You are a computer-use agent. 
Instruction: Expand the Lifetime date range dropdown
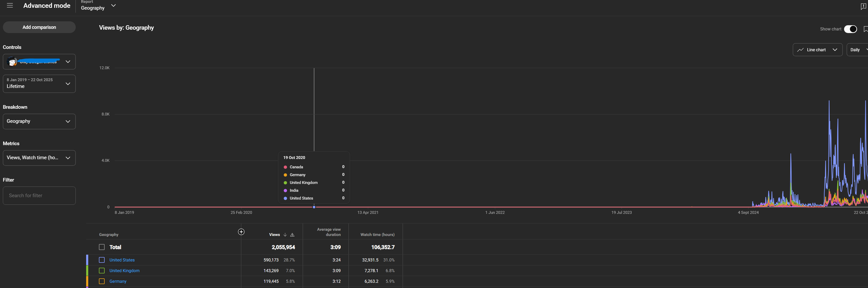pyautogui.click(x=39, y=84)
